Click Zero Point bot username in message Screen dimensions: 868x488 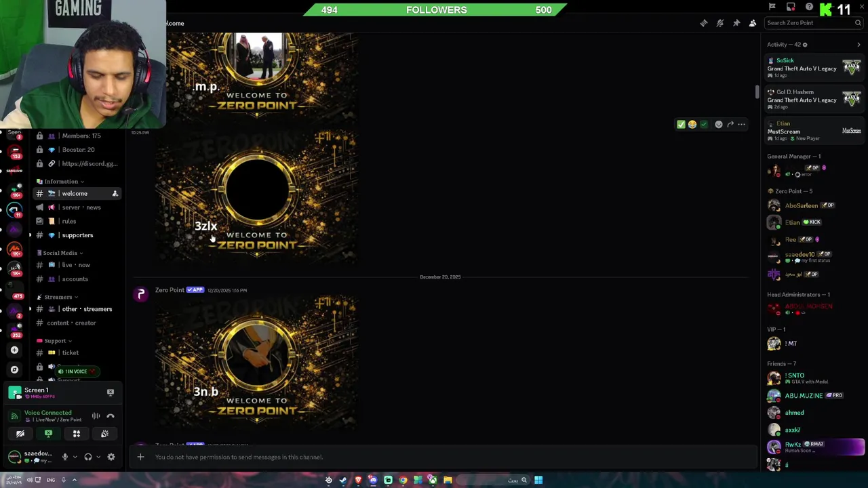[170, 290]
